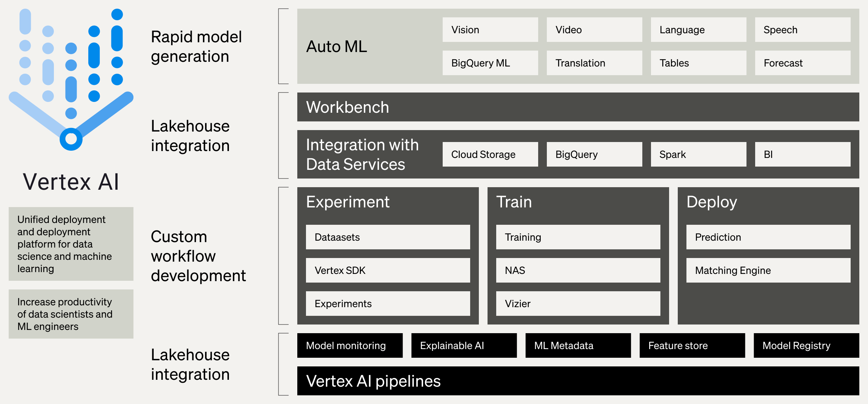Open the Vertex AI pipelines bar
868x404 pixels.
coord(578,381)
